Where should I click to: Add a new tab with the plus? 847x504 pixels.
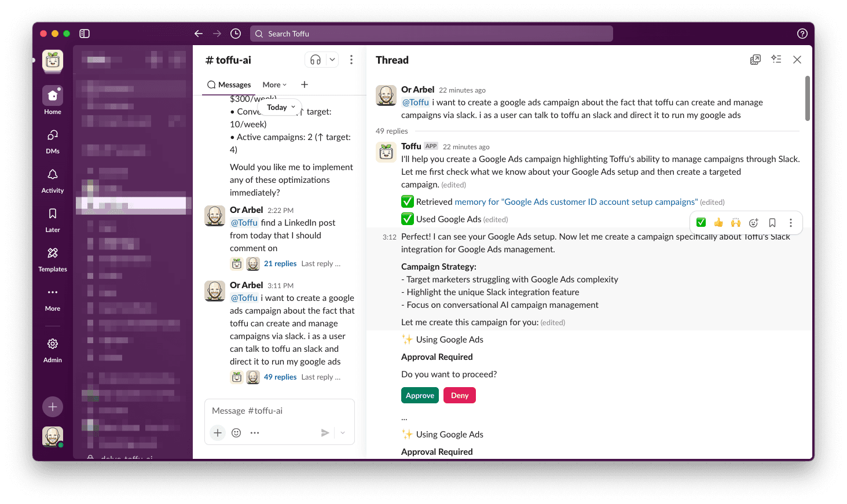[x=305, y=84]
